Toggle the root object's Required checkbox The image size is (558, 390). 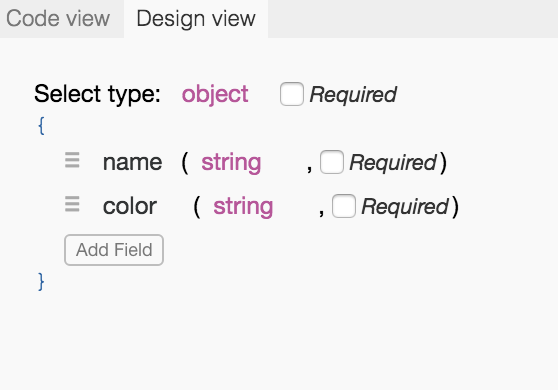[x=292, y=94]
